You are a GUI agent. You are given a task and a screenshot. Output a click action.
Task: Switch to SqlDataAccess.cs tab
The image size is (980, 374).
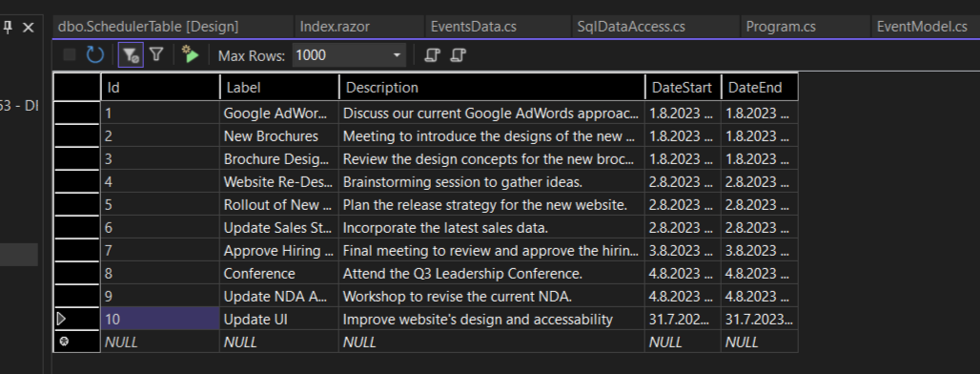[x=631, y=27]
